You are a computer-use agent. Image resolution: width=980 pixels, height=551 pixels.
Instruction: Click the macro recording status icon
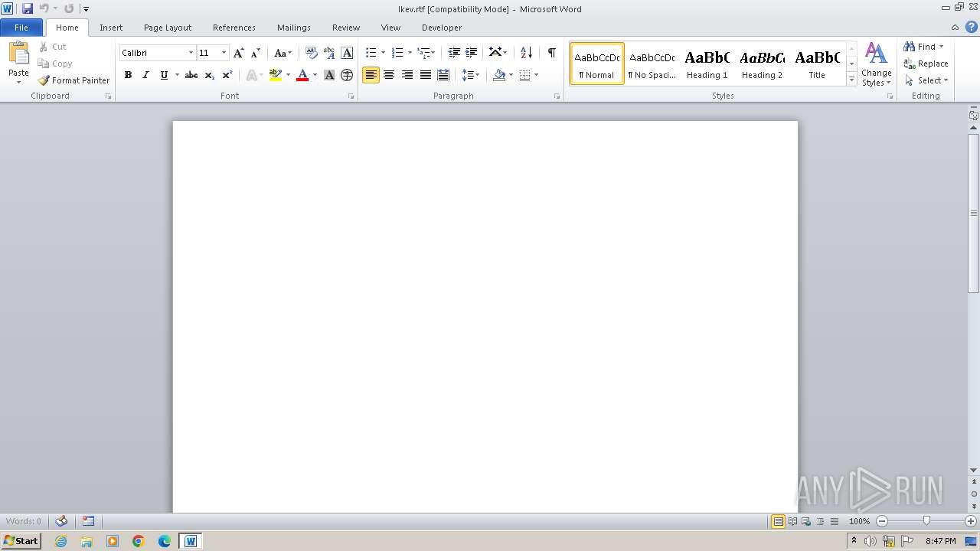(88, 521)
